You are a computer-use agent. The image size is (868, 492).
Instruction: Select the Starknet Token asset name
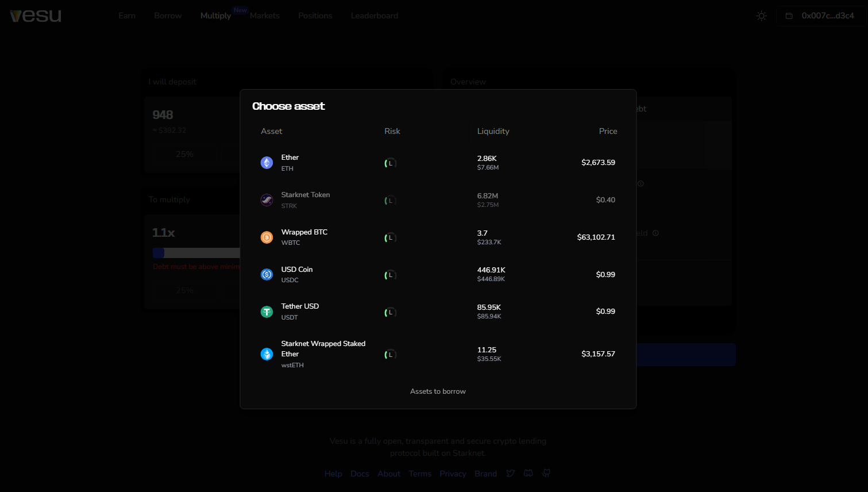coord(306,195)
